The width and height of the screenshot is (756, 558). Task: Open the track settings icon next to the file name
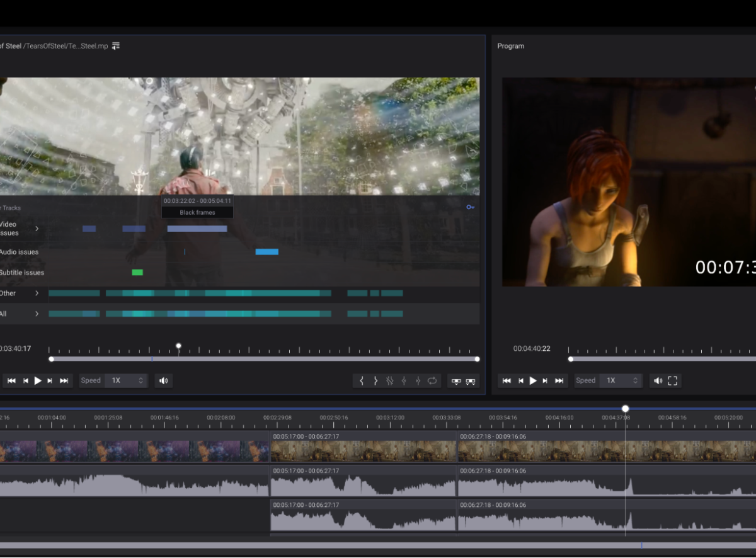click(115, 45)
